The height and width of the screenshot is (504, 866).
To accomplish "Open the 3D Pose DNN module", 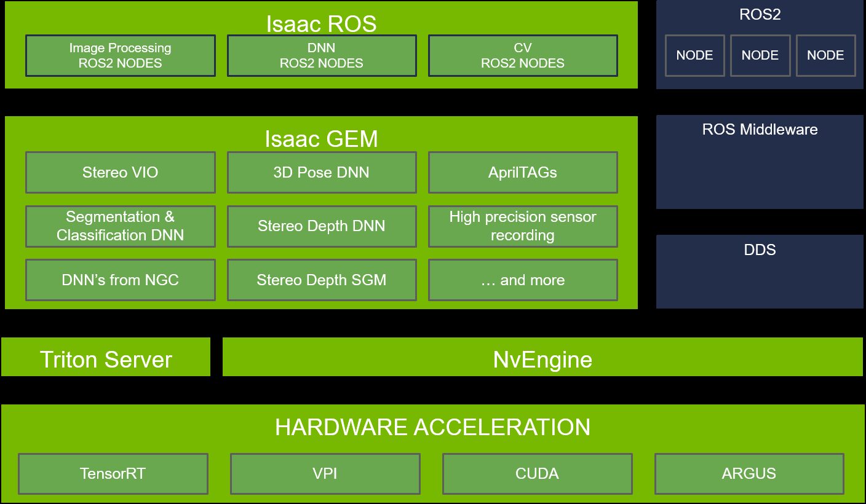I will tap(322, 172).
